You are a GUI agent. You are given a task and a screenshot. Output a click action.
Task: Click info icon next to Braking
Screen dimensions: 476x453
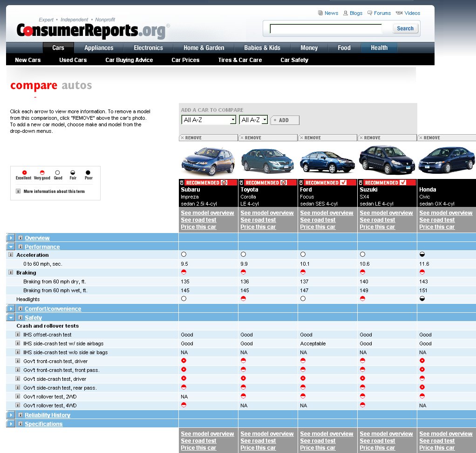coord(11,273)
